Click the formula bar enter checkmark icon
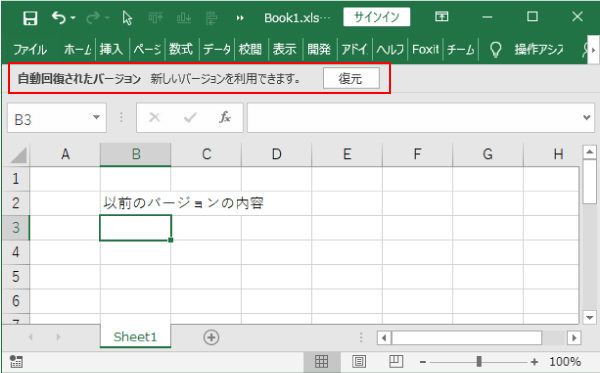Image resolution: width=600 pixels, height=373 pixels. click(190, 117)
